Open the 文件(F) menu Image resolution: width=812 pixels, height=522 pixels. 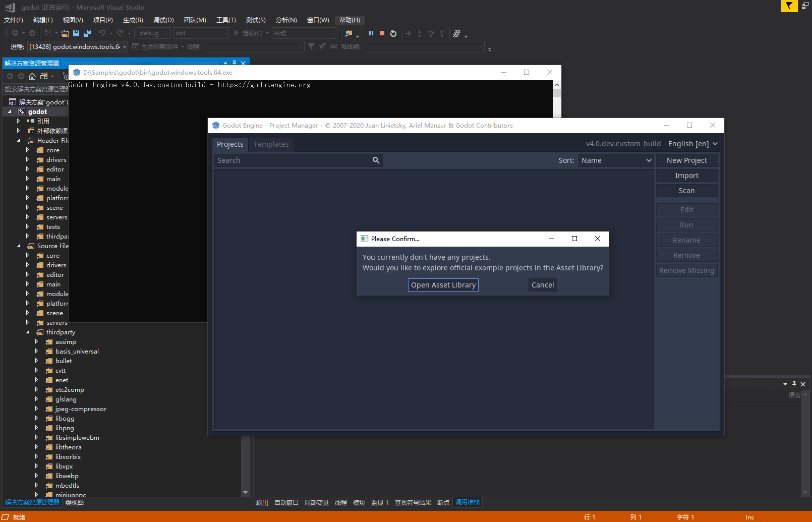[x=14, y=20]
